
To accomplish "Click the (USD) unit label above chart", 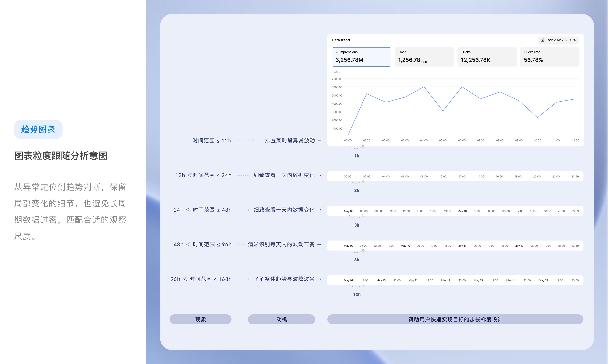I will tap(337, 72).
